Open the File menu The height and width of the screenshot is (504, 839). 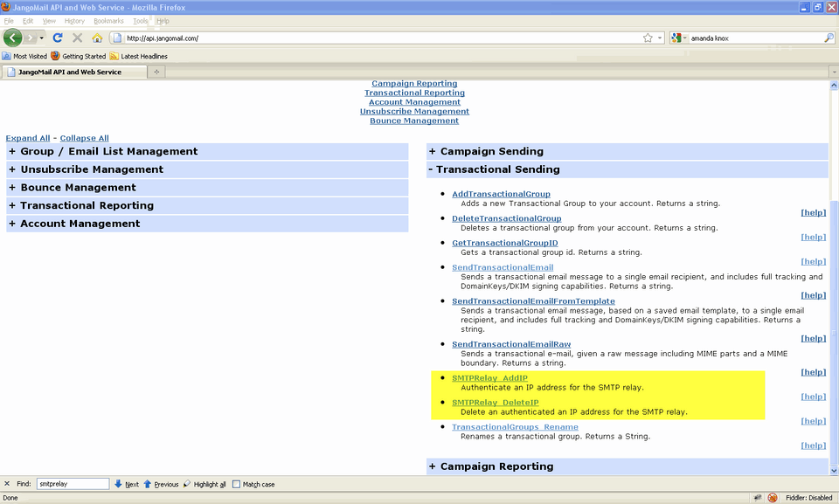9,21
